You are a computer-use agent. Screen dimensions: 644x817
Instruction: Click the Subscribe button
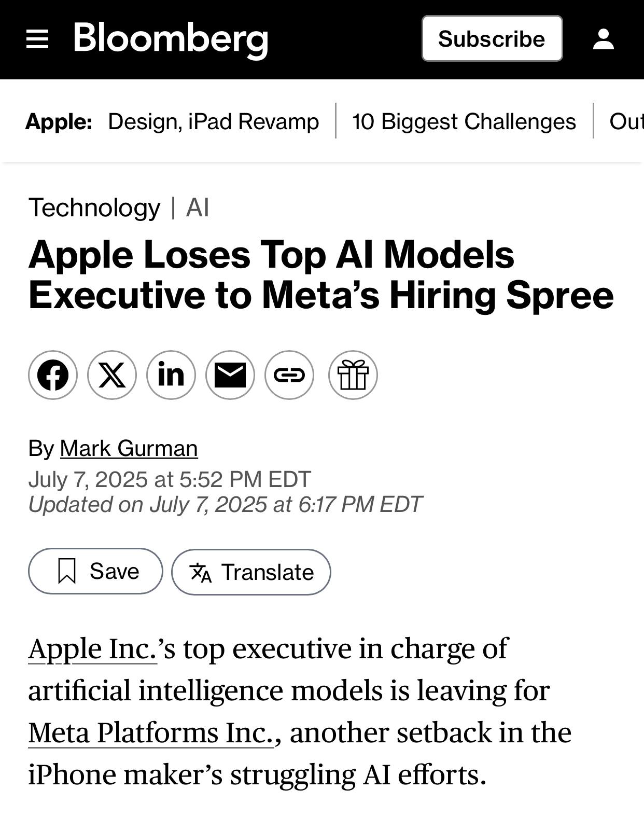(492, 39)
